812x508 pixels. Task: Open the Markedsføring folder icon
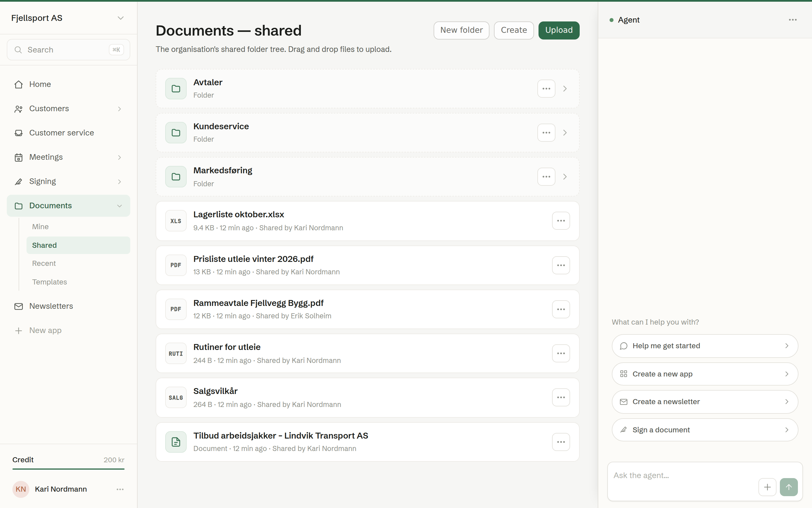[176, 177]
